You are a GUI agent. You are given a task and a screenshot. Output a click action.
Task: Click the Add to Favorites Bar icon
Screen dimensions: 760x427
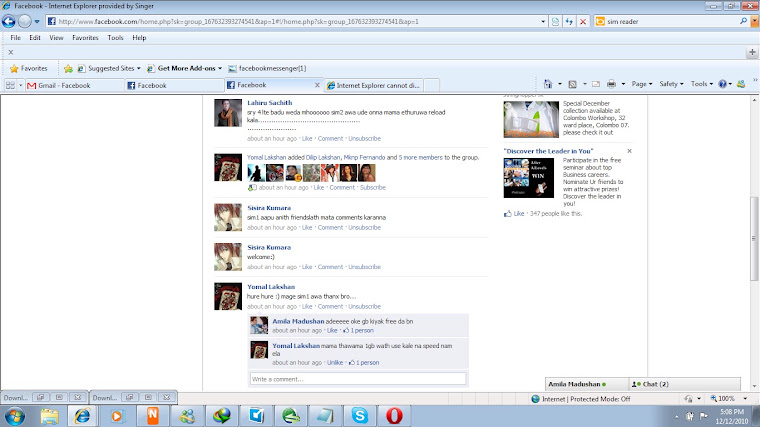click(68, 68)
